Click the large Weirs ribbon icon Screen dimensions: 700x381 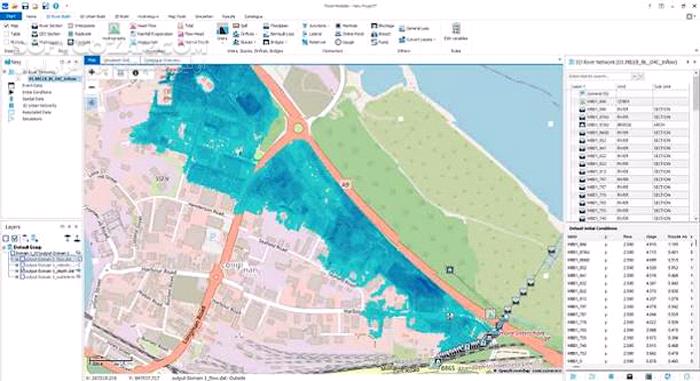tap(222, 32)
